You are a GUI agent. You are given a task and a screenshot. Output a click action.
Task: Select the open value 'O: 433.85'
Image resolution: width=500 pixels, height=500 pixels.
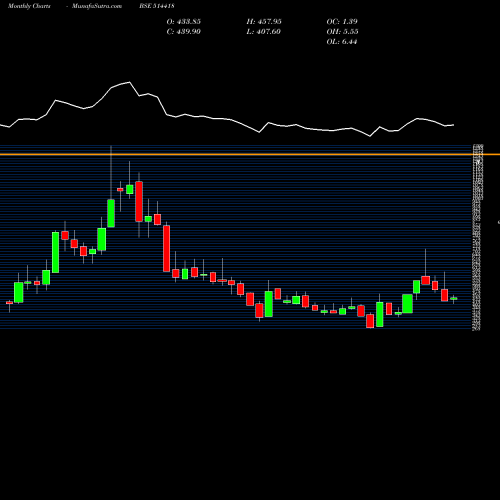coord(184,22)
